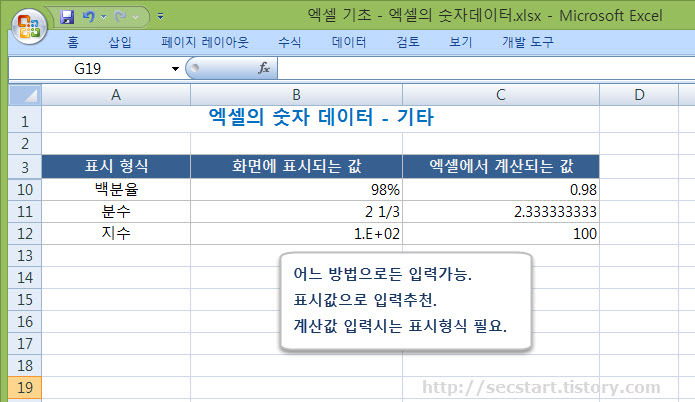
Task: Open the 삽입 ribbon tab
Action: click(x=120, y=42)
